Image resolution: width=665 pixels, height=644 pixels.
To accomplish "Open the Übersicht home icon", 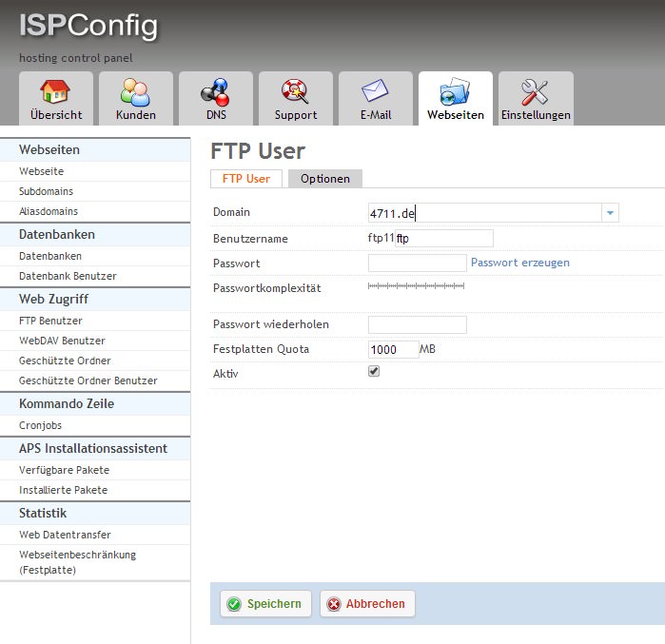I will pos(56,93).
